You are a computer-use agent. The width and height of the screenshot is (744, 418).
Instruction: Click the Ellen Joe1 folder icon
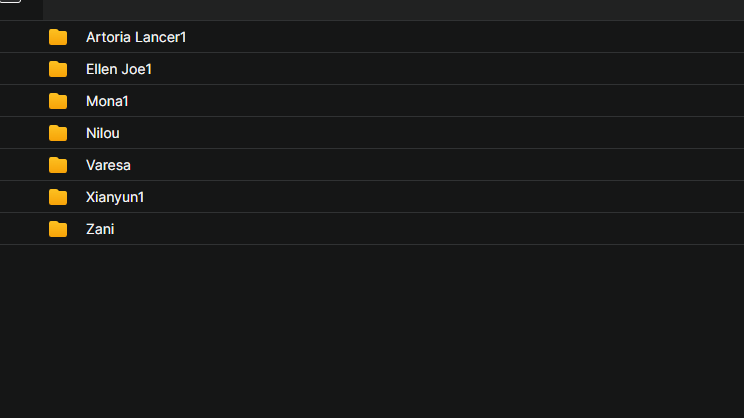pos(58,69)
